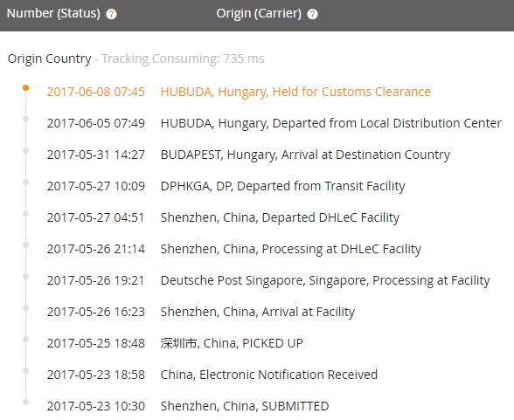Select Departed DHLeC Facility entry
This screenshot has width=514, height=420.
[x=223, y=217]
